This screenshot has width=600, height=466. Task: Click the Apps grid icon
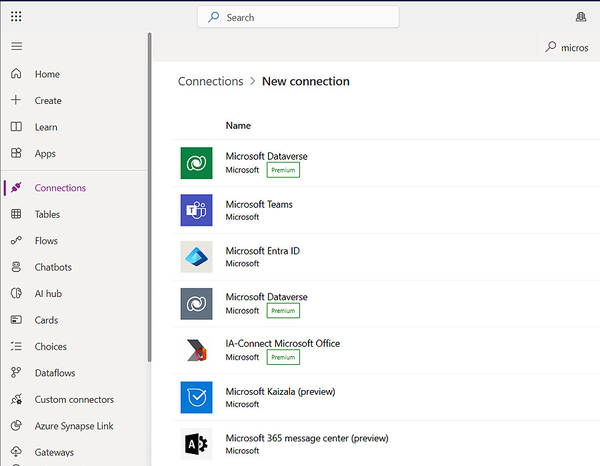[x=16, y=153]
